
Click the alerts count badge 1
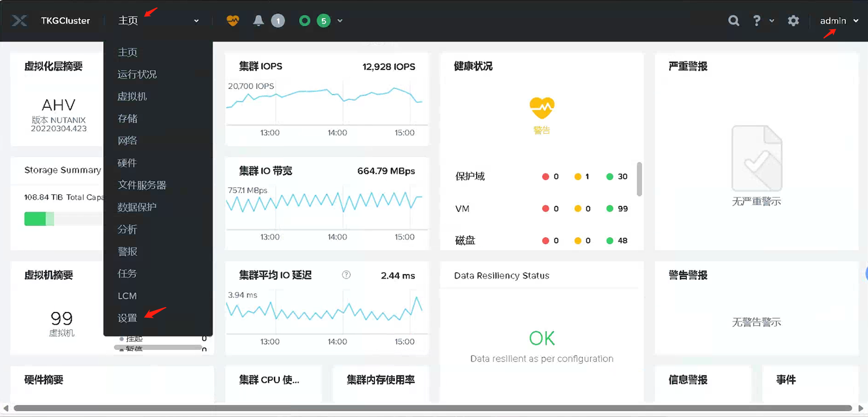pos(278,21)
